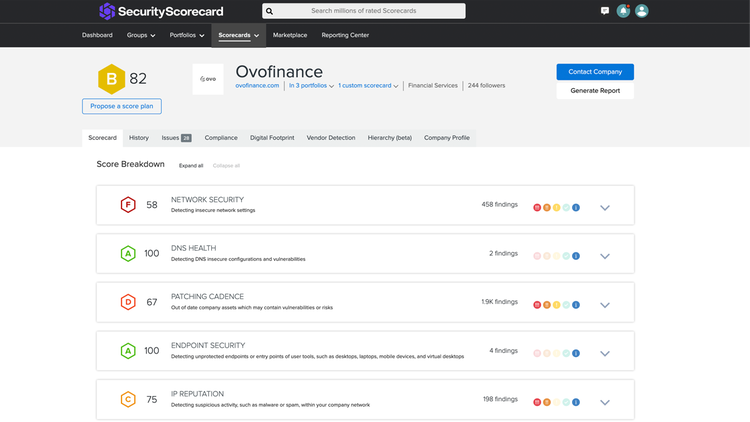750x422 pixels.
Task: Expand the Network Security section
Action: click(604, 207)
